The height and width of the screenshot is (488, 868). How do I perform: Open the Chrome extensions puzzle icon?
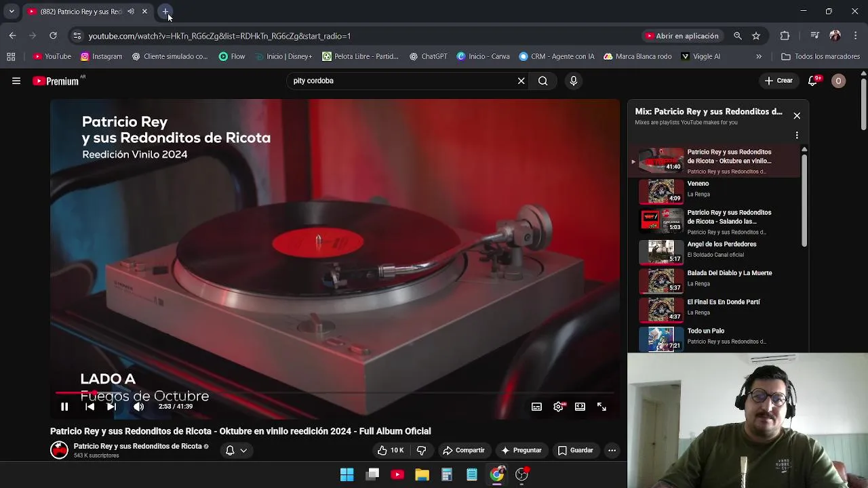785,36
